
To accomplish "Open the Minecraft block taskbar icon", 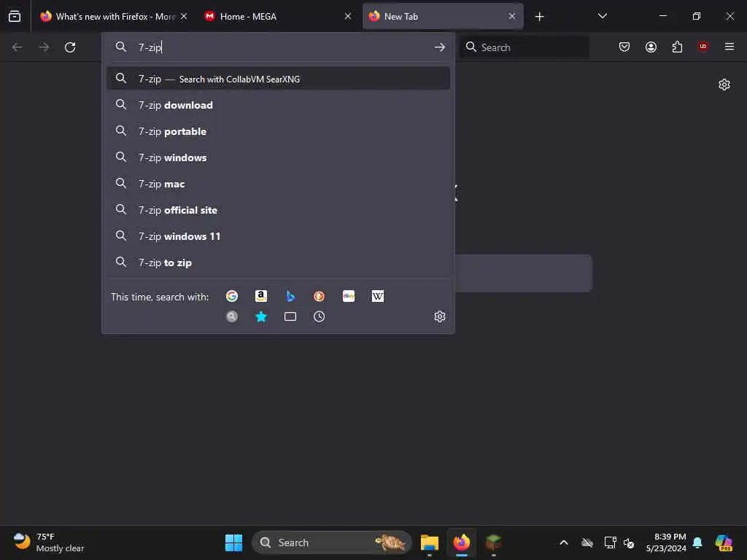I will [x=494, y=542].
